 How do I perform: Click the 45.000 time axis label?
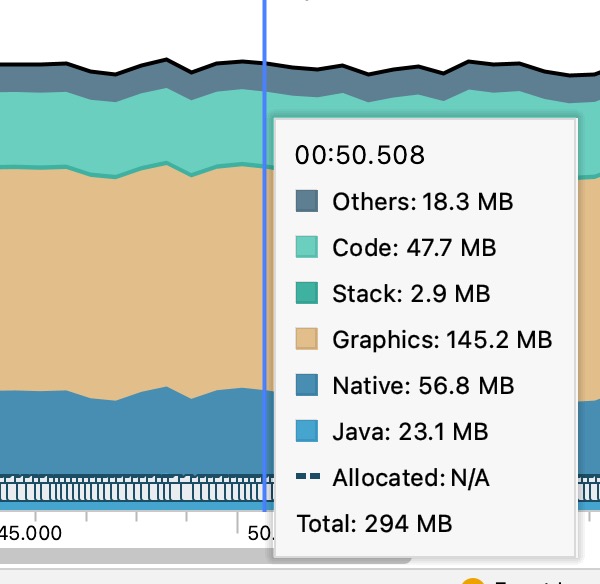(30, 533)
